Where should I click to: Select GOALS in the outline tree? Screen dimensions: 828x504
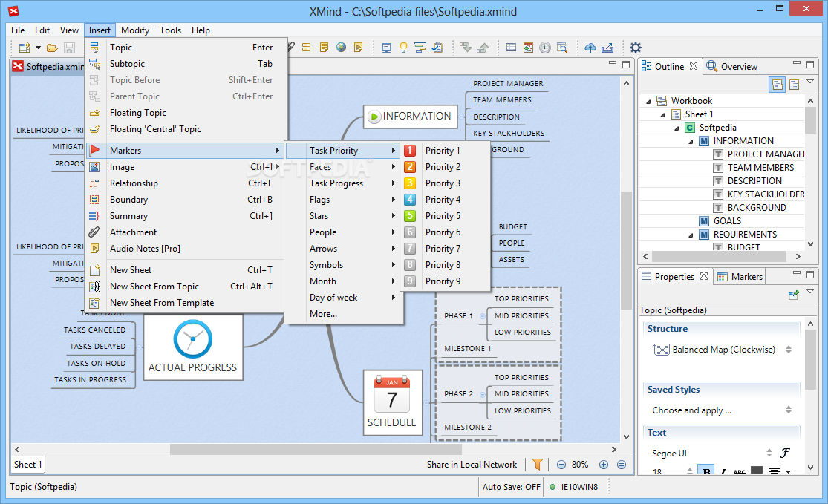pos(727,221)
